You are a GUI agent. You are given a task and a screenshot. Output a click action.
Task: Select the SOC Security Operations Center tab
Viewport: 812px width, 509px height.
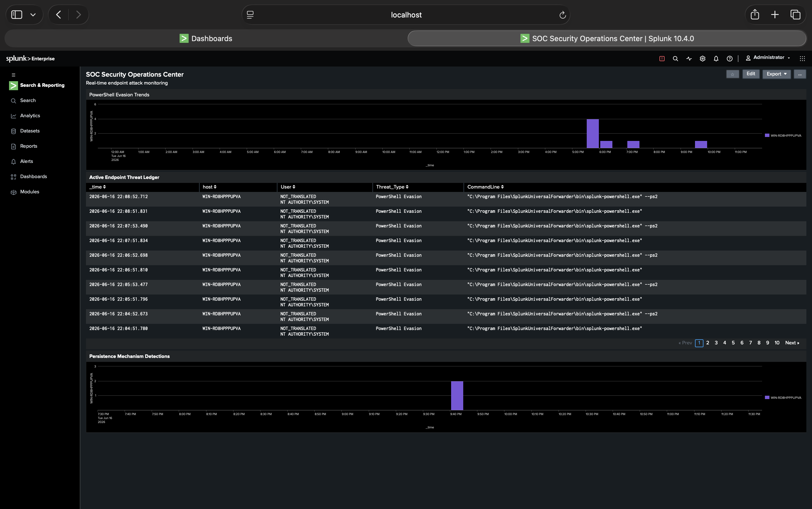[x=606, y=38]
